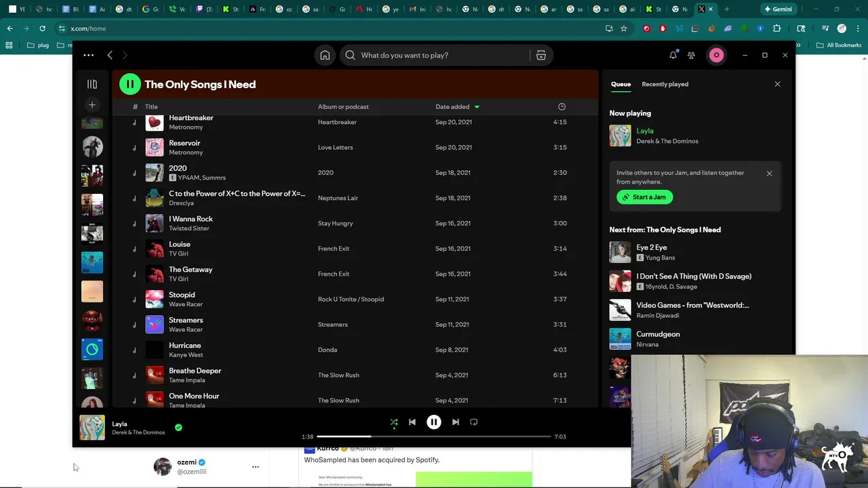Viewport: 868px width, 488px height.
Task: Pause playback in bottom player
Action: click(433, 422)
